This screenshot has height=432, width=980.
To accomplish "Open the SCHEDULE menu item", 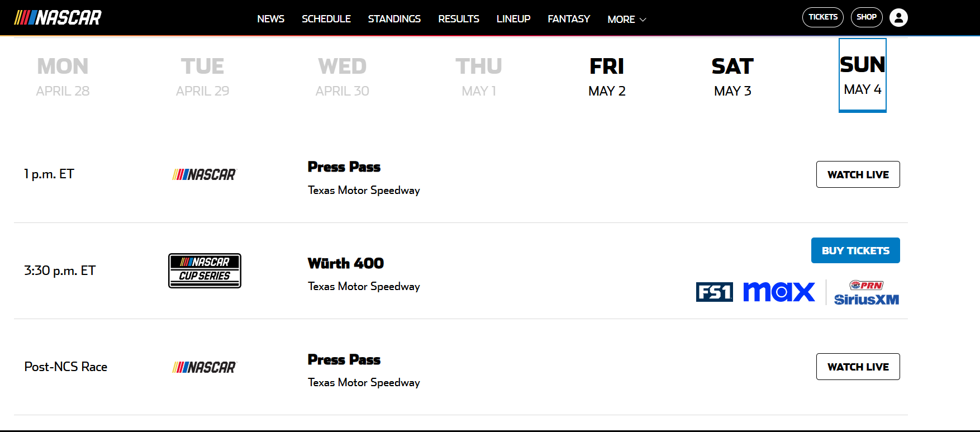I will tap(326, 19).
